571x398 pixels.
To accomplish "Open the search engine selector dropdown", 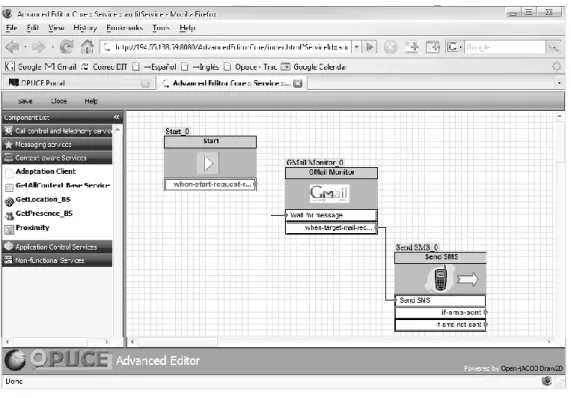I will [x=454, y=47].
